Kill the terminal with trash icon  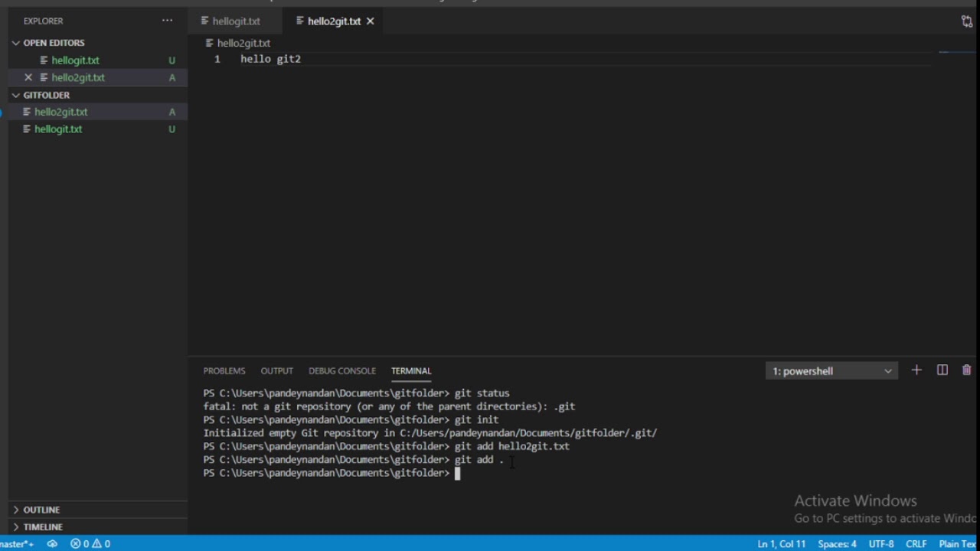pyautogui.click(x=966, y=370)
